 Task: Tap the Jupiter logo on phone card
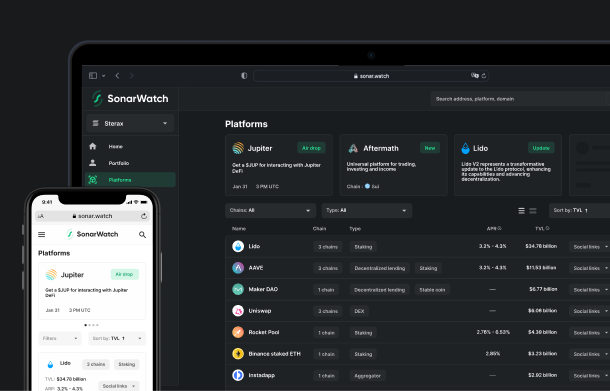[51, 275]
